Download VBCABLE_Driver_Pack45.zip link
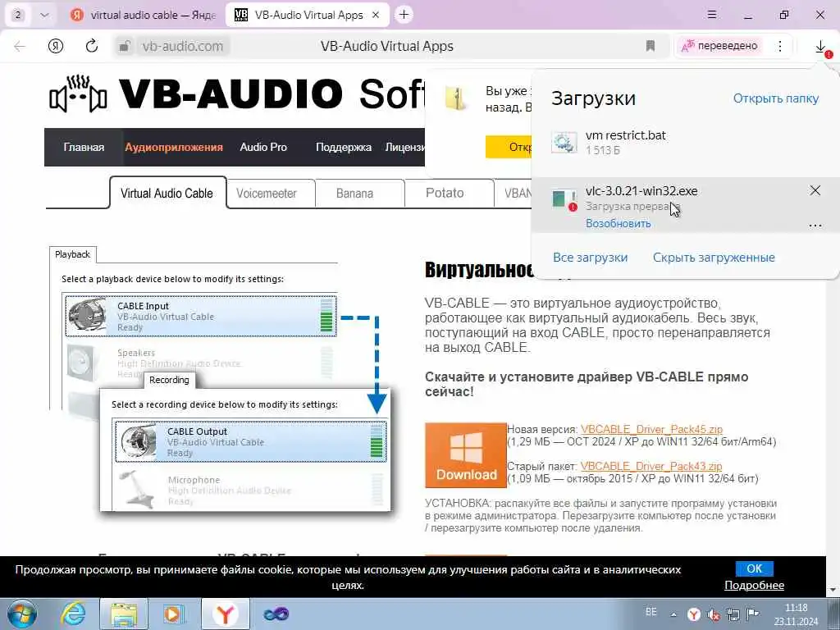Viewport: 840px width, 630px height. (x=651, y=430)
